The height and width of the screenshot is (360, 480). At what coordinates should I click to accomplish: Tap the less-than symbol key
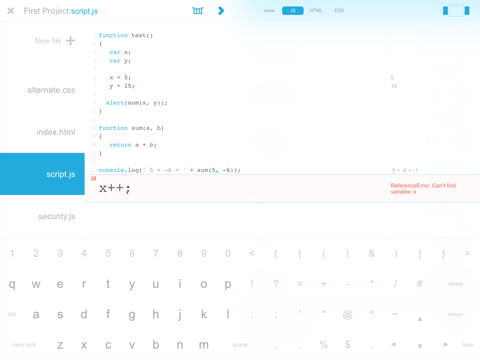[252, 254]
